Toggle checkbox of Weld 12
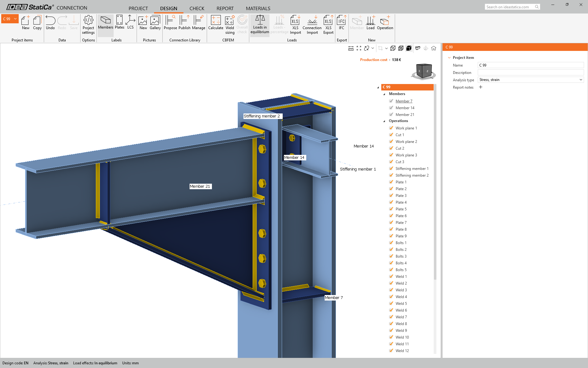Image resolution: width=588 pixels, height=368 pixels. 391,351
